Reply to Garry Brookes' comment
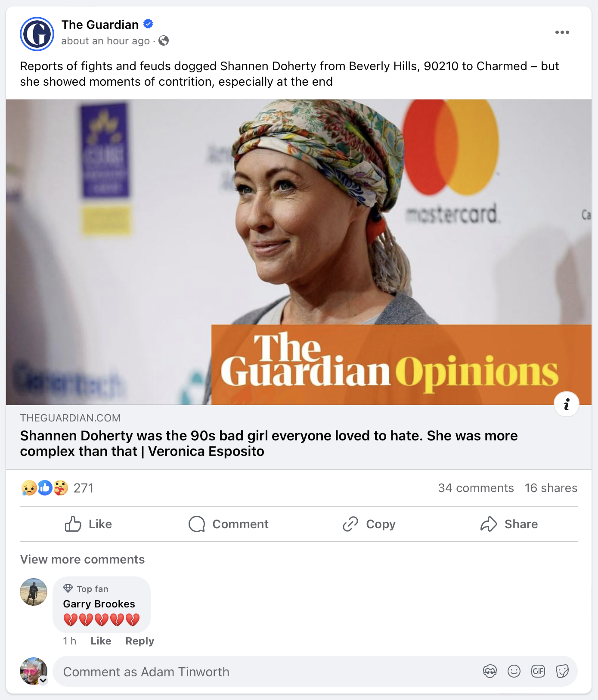This screenshot has width=598, height=700. coord(139,641)
